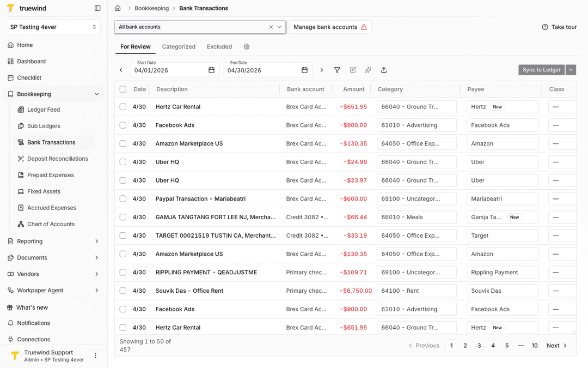Expand the Vendors sidebar section
The image size is (588, 368).
coord(97,274)
